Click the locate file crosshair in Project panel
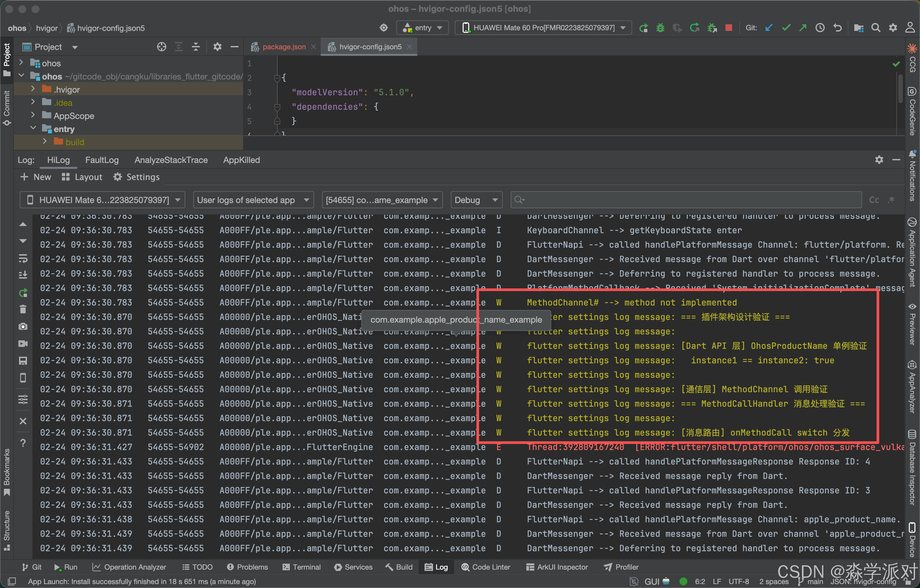Viewport: 920px width, 588px height. [x=162, y=47]
